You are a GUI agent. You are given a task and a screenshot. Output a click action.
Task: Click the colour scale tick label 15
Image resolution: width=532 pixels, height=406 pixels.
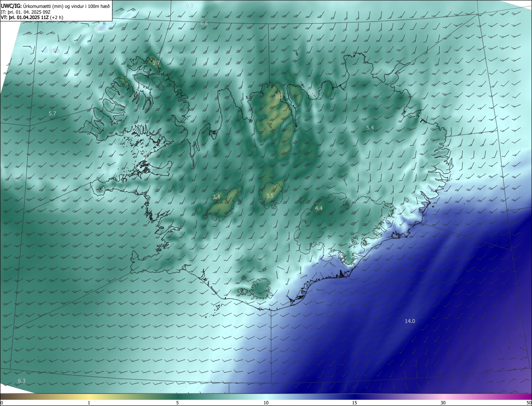pos(355,403)
